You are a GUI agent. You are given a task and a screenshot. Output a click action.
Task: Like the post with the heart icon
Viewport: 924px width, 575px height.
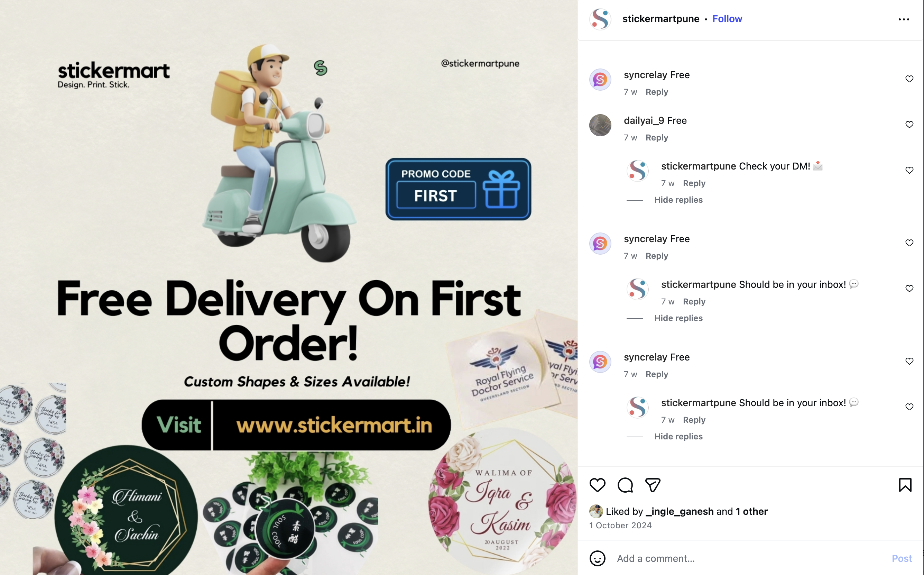click(x=597, y=485)
